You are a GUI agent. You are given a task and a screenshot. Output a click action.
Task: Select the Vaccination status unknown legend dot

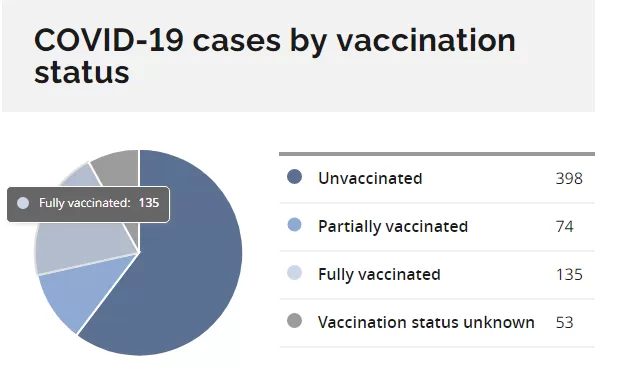point(295,321)
